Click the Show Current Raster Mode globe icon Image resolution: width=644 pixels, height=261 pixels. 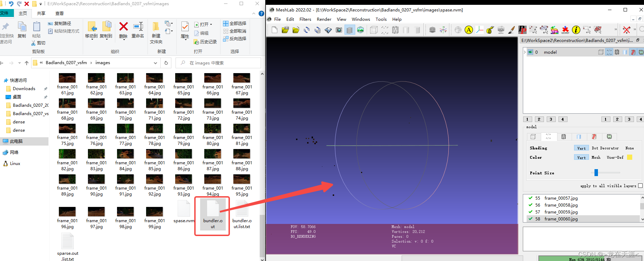pyautogui.click(x=360, y=30)
